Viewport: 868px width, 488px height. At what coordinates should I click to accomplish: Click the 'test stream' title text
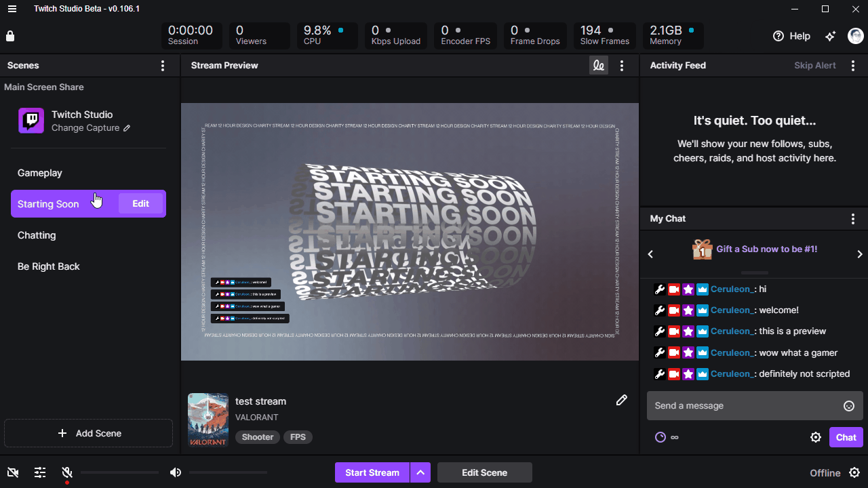click(261, 401)
